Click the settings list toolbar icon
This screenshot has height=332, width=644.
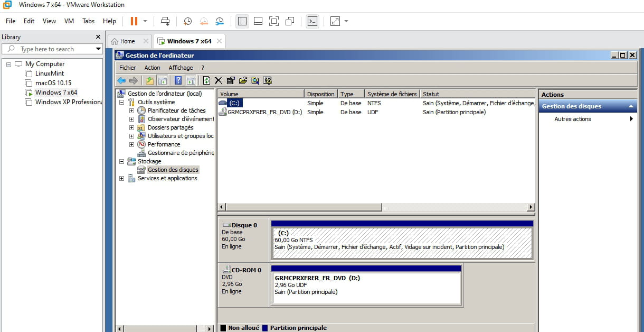coord(268,80)
